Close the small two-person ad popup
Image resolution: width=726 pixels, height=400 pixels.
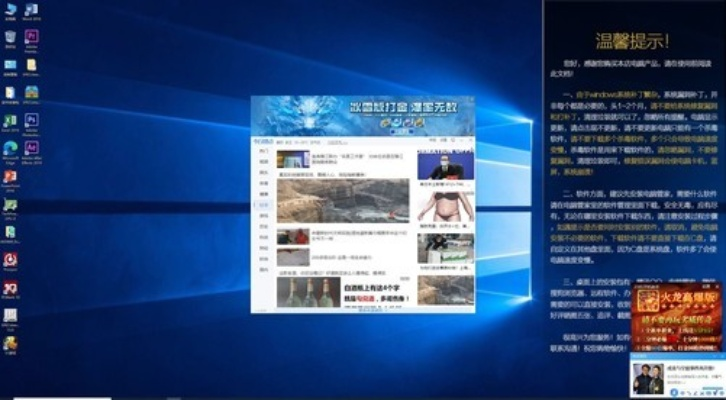(723, 356)
